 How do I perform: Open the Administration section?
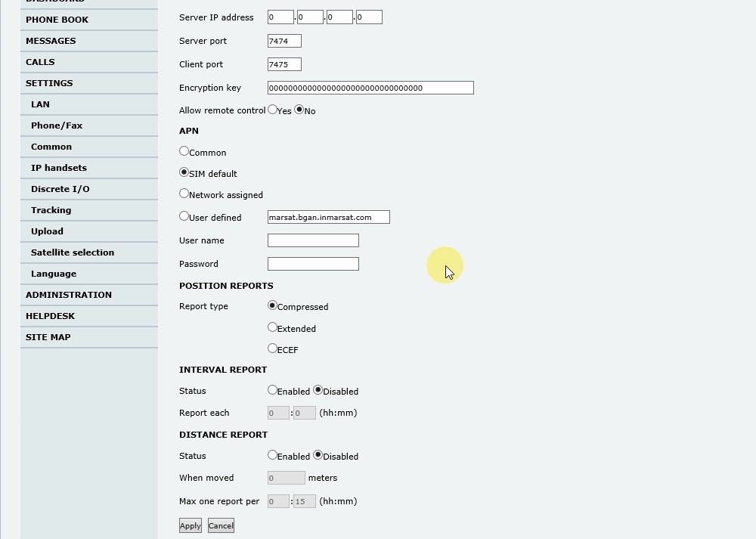(69, 295)
